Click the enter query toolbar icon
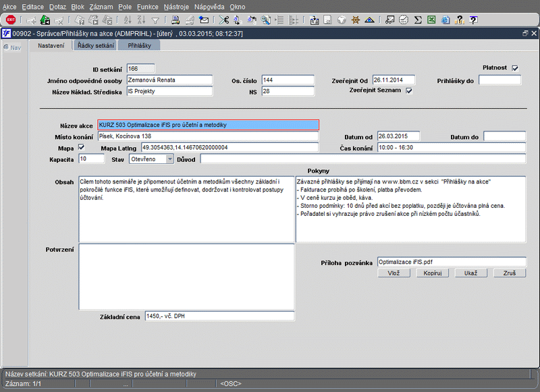 click(80, 20)
